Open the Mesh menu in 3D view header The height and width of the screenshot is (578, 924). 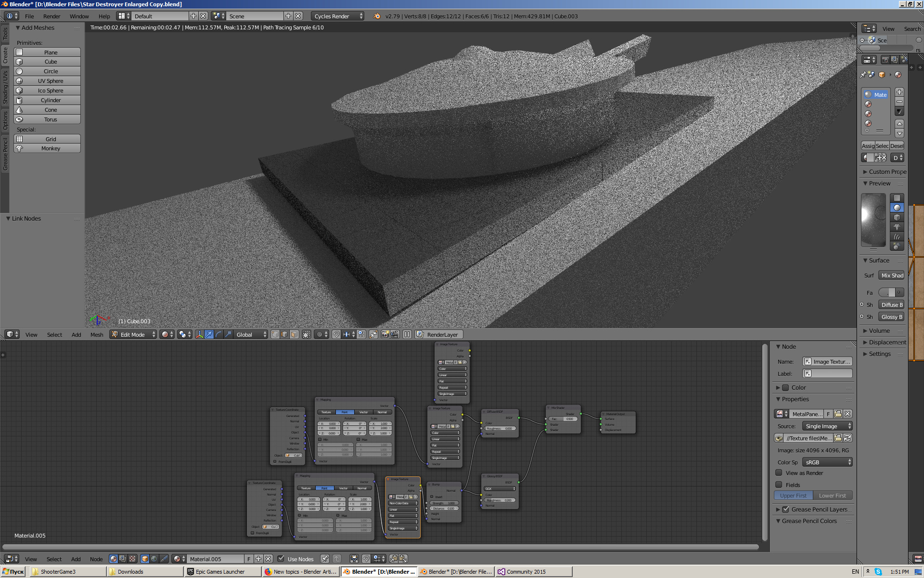(x=97, y=334)
